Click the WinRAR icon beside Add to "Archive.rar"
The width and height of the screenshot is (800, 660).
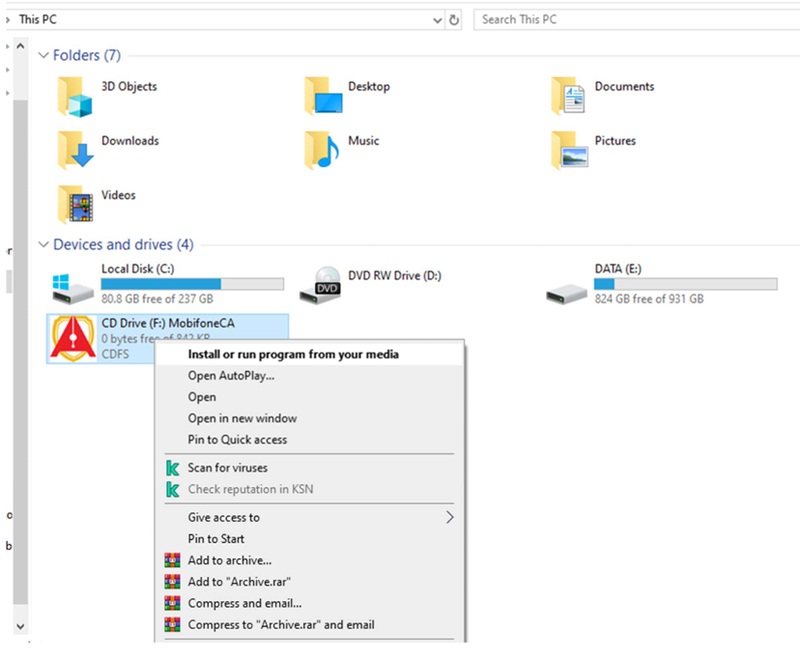[172, 581]
